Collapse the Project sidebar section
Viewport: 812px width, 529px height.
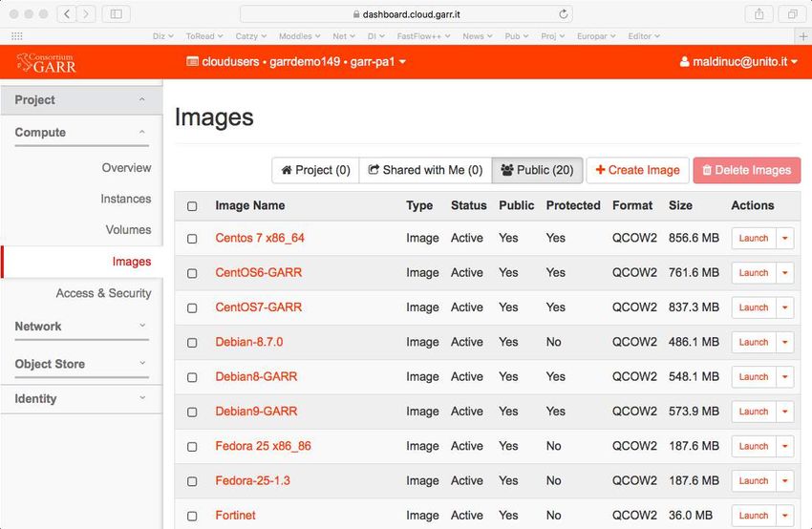(81, 100)
